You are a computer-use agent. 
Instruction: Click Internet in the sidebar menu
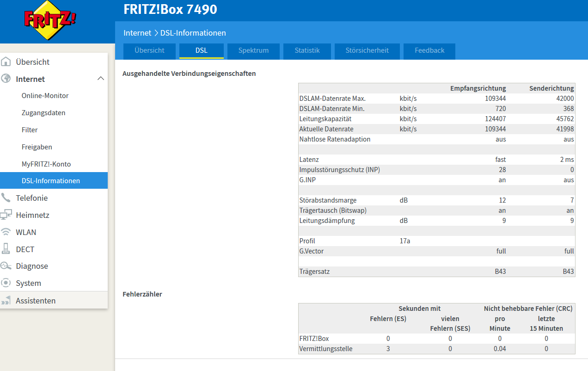click(30, 79)
